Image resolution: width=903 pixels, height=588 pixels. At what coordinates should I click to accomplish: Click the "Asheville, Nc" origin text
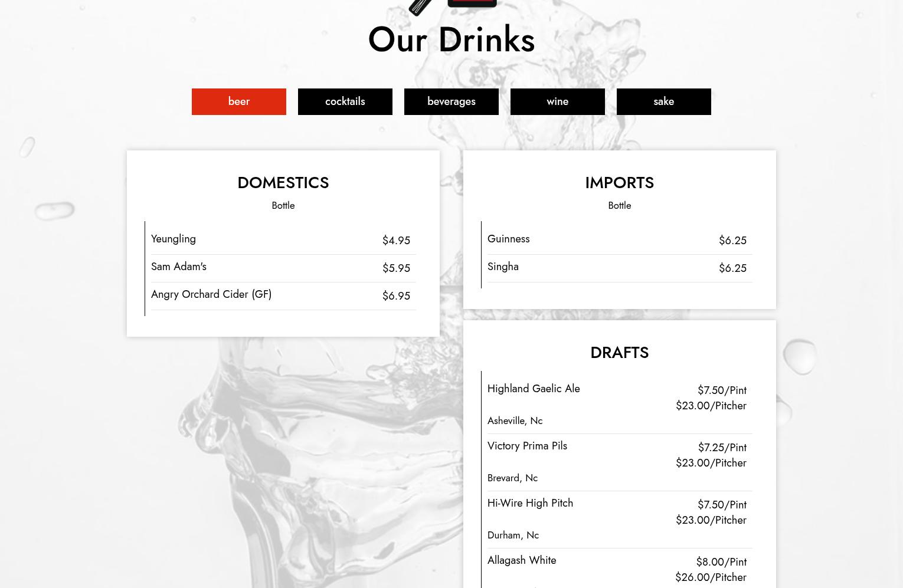click(x=515, y=421)
